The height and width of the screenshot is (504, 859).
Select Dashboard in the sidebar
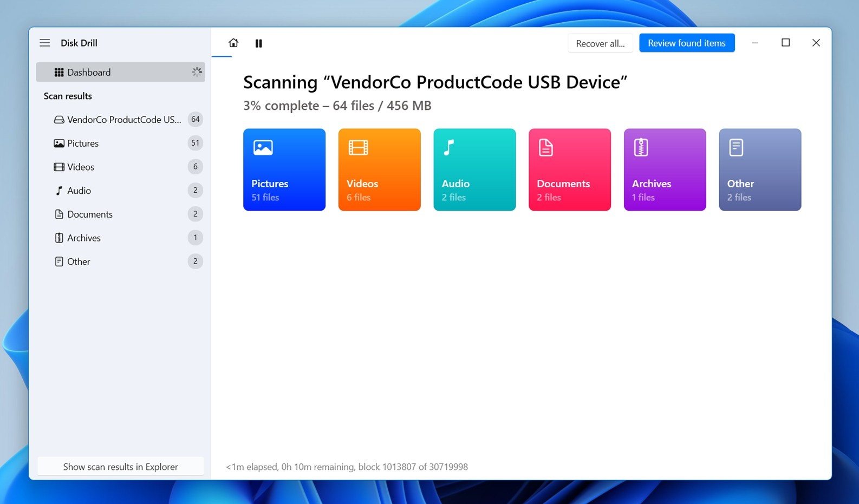pos(120,72)
